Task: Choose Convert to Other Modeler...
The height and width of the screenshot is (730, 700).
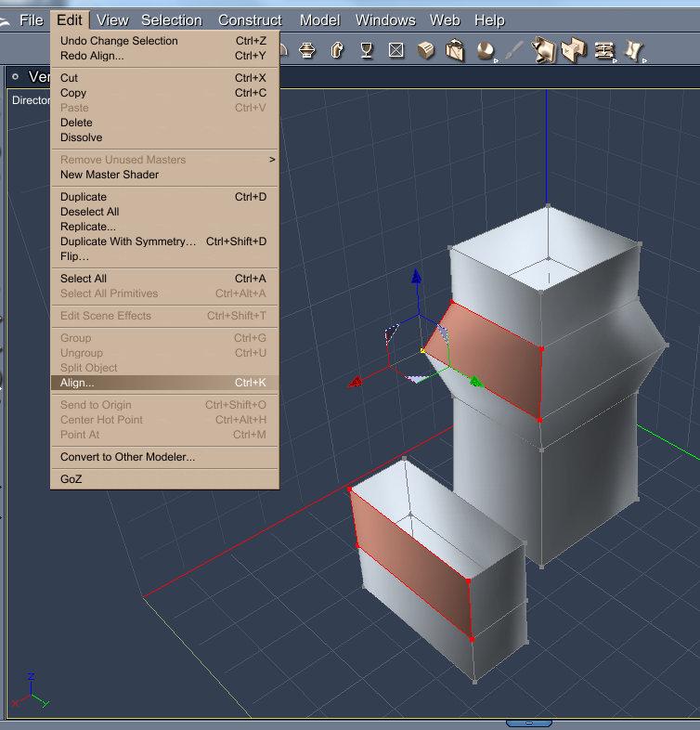Action: click(x=164, y=457)
